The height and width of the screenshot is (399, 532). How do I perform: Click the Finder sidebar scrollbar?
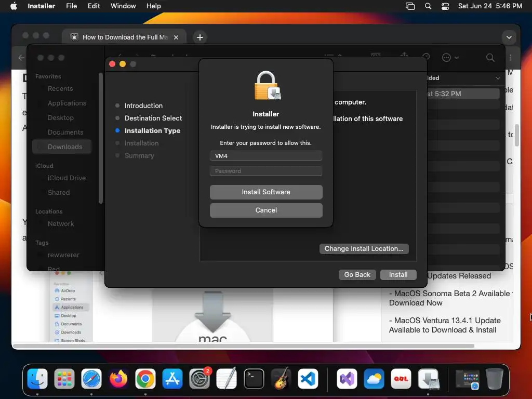[x=101, y=138]
